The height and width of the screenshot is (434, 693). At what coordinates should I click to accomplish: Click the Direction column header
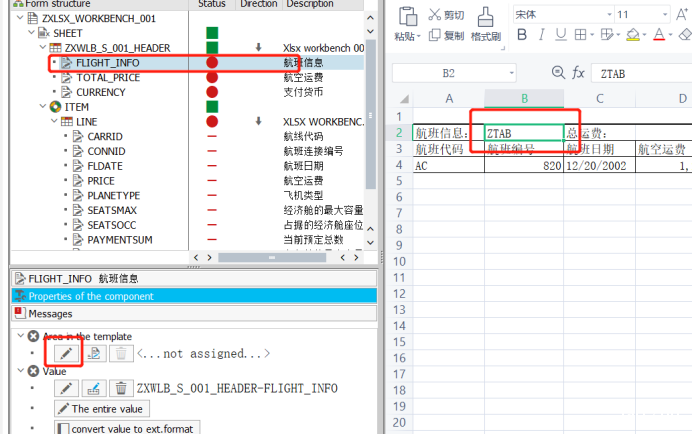[259, 4]
